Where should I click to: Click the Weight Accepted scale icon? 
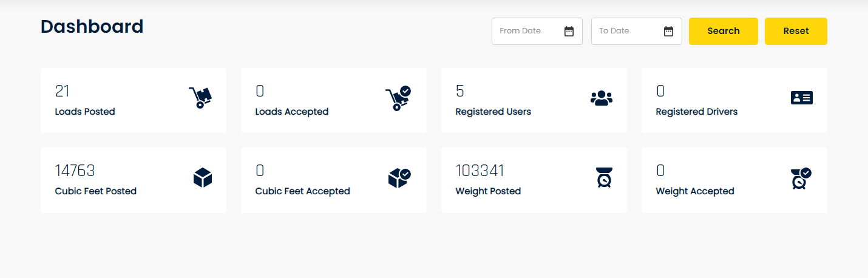click(x=801, y=178)
